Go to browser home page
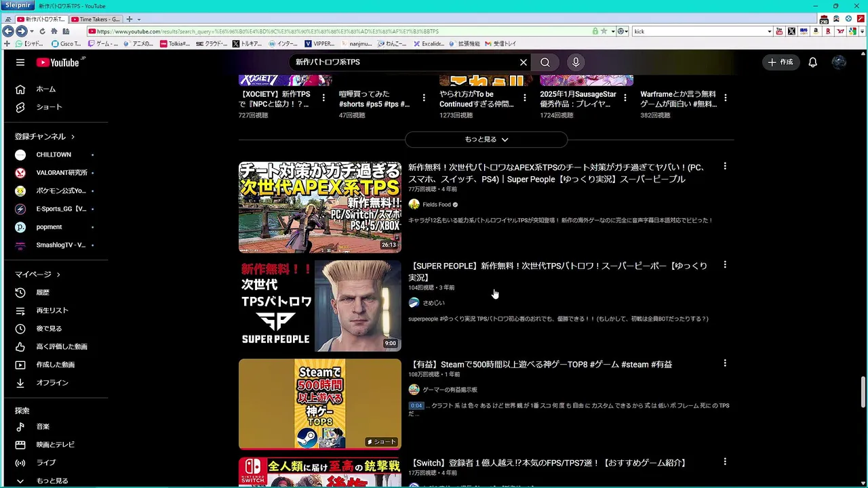 (x=54, y=31)
